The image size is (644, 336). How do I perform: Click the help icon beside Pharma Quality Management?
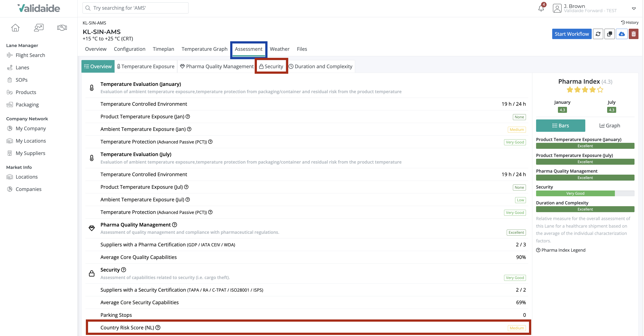[174, 225]
